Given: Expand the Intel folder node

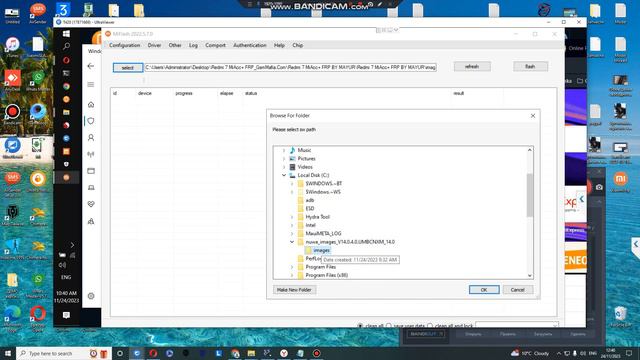Looking at the screenshot, I should (x=292, y=225).
